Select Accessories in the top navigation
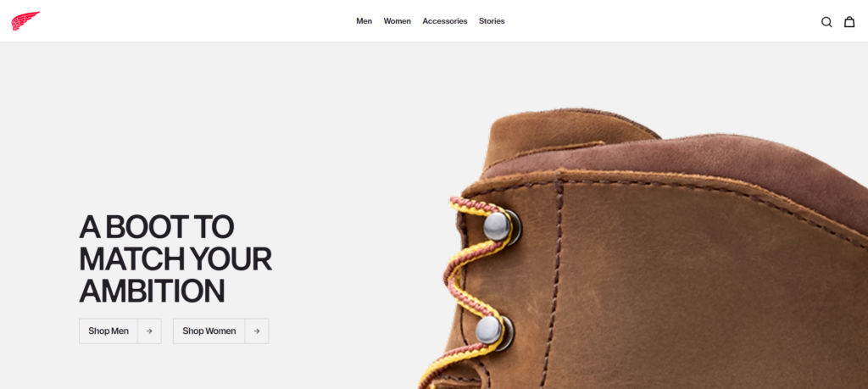 click(445, 21)
